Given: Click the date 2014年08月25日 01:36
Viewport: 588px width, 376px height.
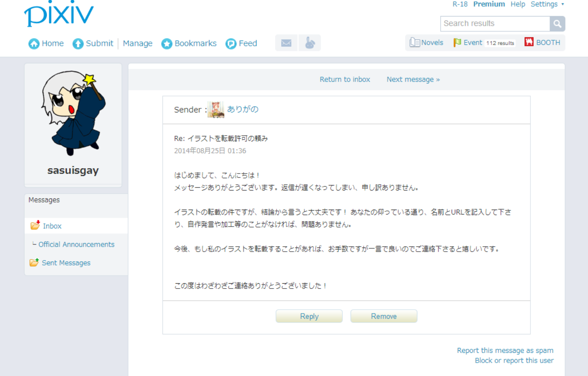Looking at the screenshot, I should (210, 151).
